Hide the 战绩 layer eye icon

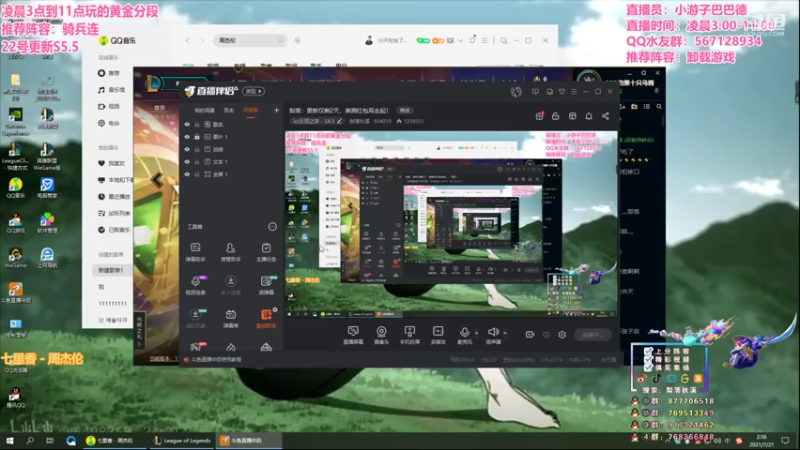(187, 149)
